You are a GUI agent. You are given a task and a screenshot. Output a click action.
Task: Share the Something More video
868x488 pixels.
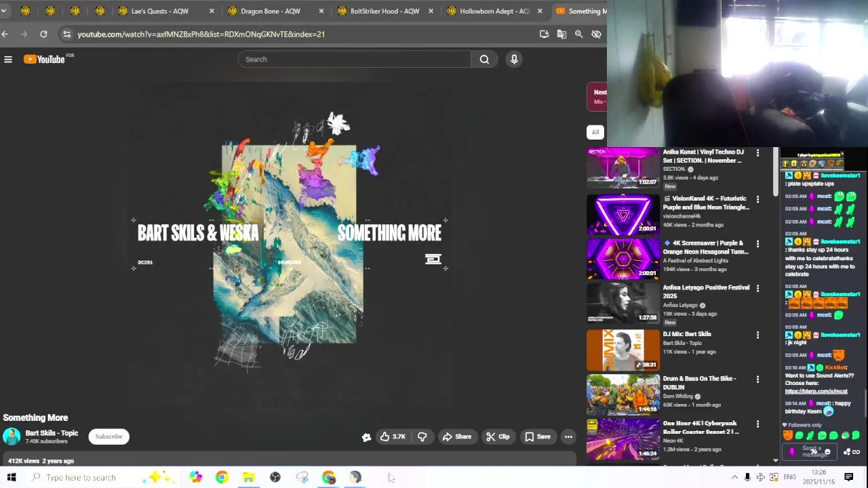click(456, 437)
